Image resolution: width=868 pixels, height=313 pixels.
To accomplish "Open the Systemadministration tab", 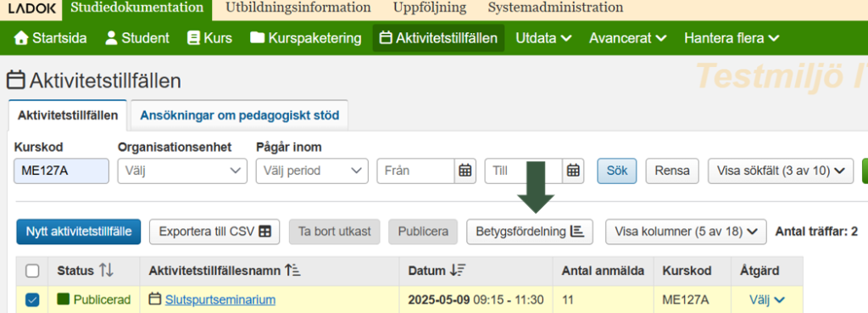I will [555, 8].
